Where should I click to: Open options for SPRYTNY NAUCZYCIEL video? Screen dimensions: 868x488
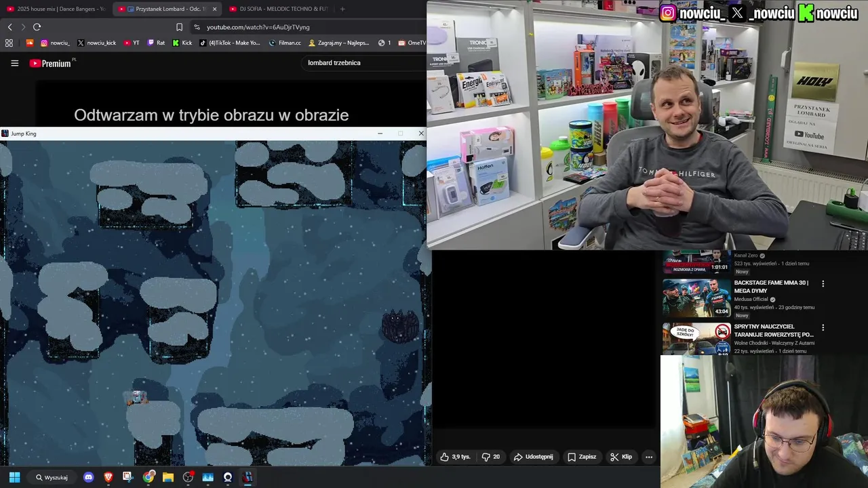point(823,327)
